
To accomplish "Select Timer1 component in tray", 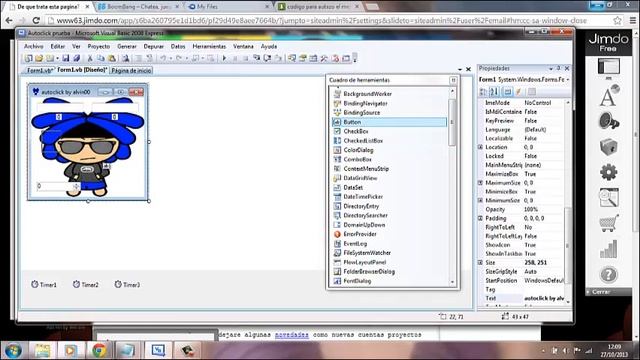I will pos(44,284).
